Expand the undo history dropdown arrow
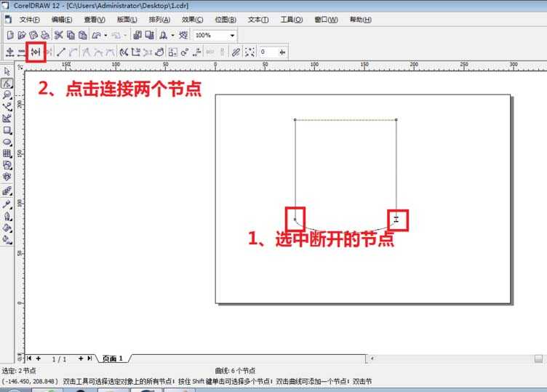The width and height of the screenshot is (547, 392). 105,35
